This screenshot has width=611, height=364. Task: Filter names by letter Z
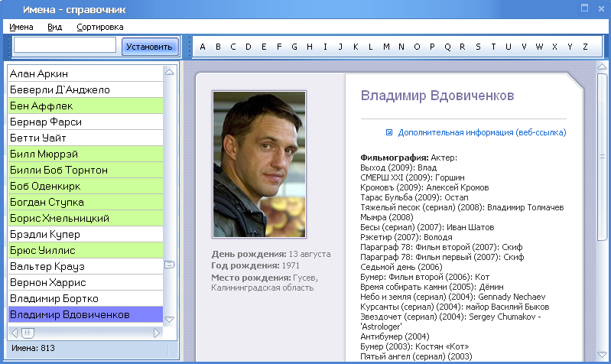(585, 47)
